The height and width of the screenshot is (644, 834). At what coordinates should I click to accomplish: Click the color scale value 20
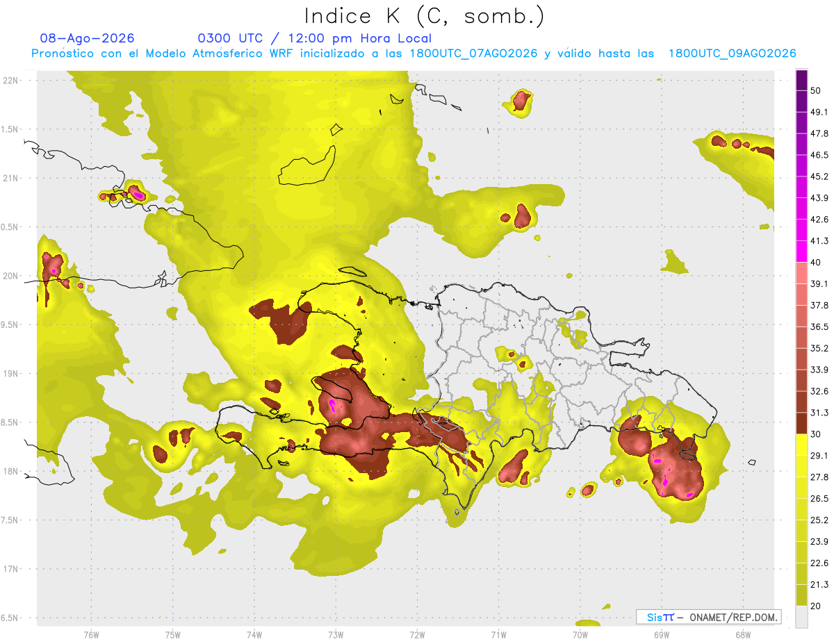pos(817,606)
